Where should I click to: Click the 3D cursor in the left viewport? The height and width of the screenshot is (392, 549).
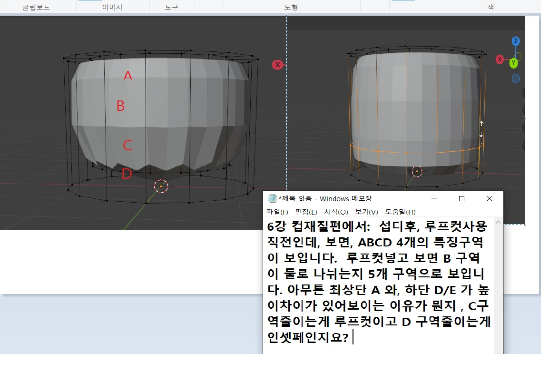point(161,186)
